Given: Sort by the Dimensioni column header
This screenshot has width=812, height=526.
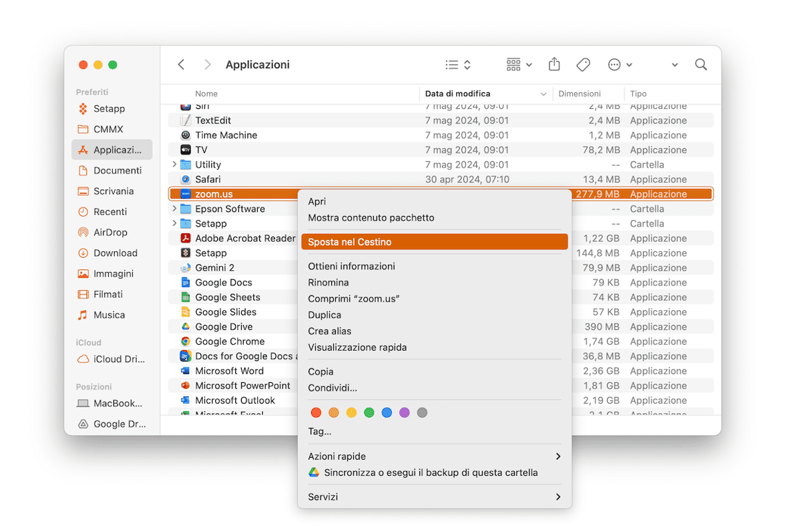Looking at the screenshot, I should coord(580,94).
